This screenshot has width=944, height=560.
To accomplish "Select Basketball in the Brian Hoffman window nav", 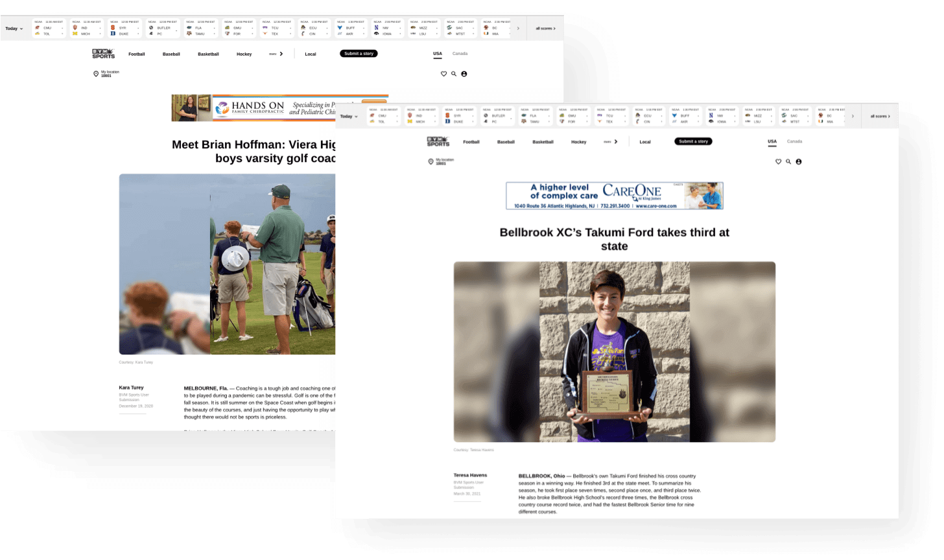I will pos(208,54).
